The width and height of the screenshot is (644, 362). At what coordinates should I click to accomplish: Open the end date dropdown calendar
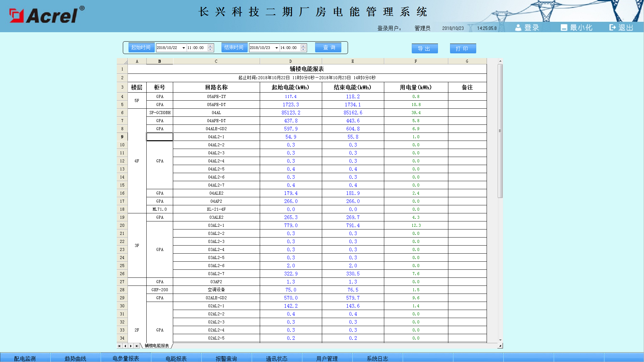click(x=277, y=48)
